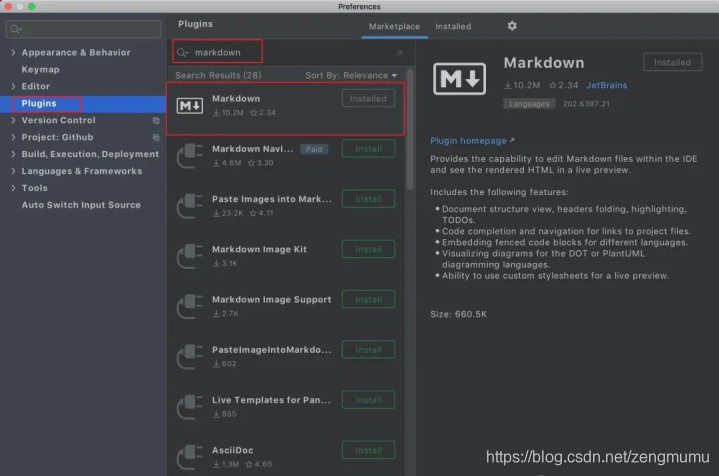The width and height of the screenshot is (719, 476).
Task: Expand the Tools section
Action: (13, 188)
